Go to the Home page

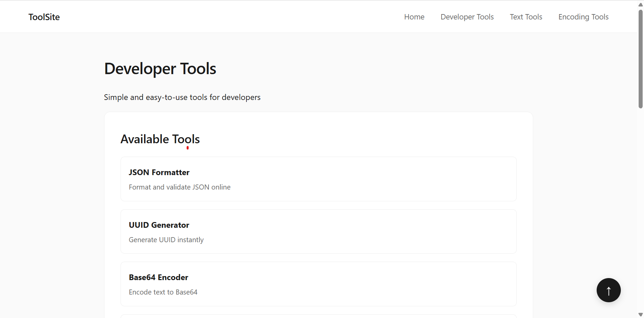pos(414,17)
